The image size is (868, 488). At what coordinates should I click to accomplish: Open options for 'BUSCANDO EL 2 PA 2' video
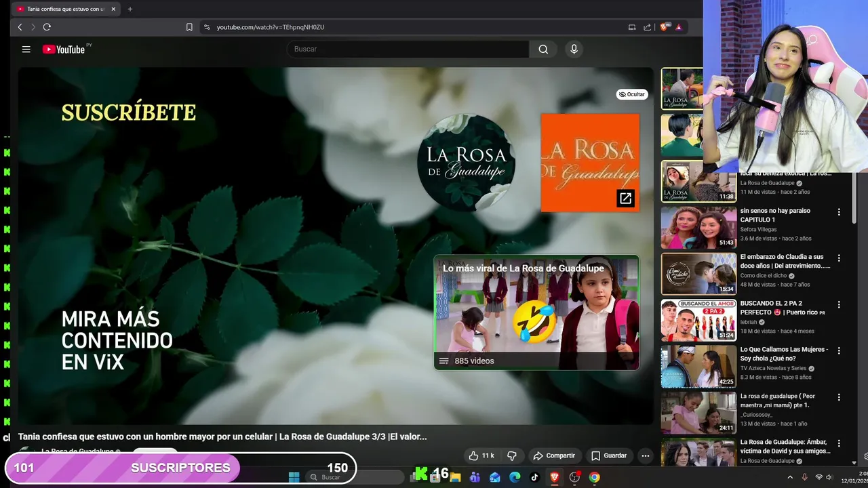[x=839, y=304]
